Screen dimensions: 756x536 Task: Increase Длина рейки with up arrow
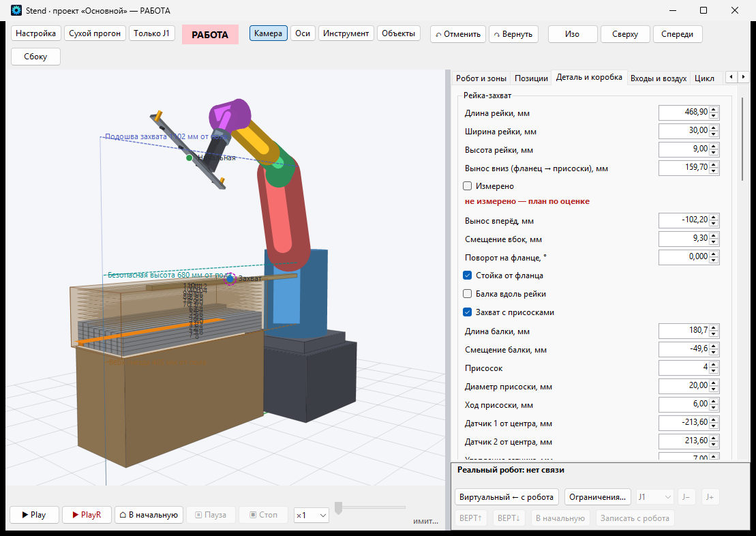[x=714, y=110]
